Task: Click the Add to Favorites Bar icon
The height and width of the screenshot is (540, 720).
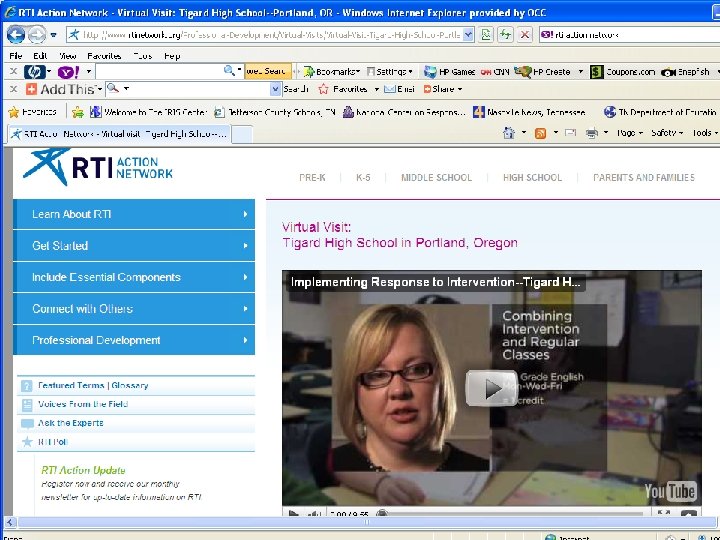Action: tap(78, 112)
